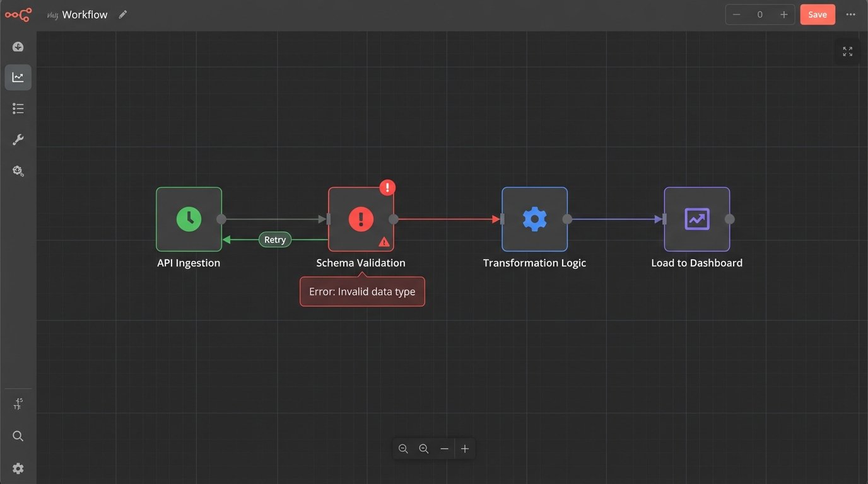Click the plus button in bottom zoom toolbar

click(465, 449)
